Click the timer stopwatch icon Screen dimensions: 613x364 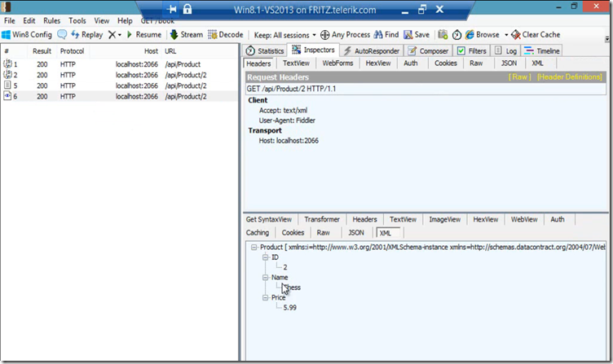pyautogui.click(x=456, y=35)
